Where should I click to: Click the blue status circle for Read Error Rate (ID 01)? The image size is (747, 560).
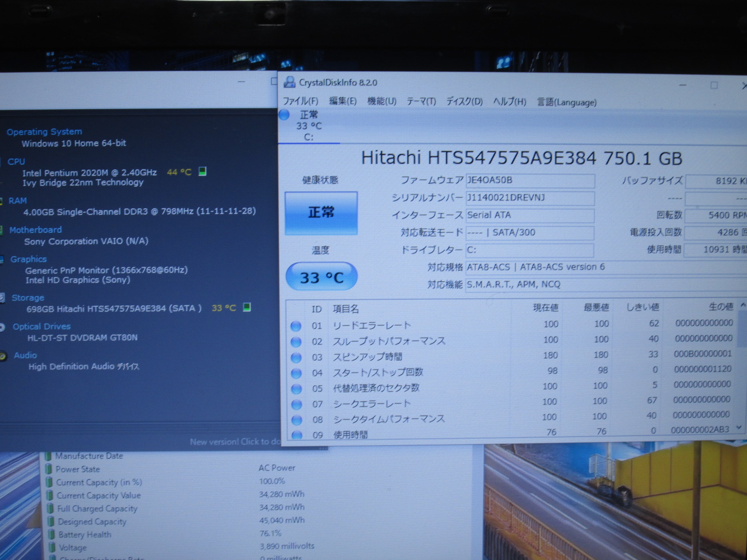pyautogui.click(x=296, y=326)
